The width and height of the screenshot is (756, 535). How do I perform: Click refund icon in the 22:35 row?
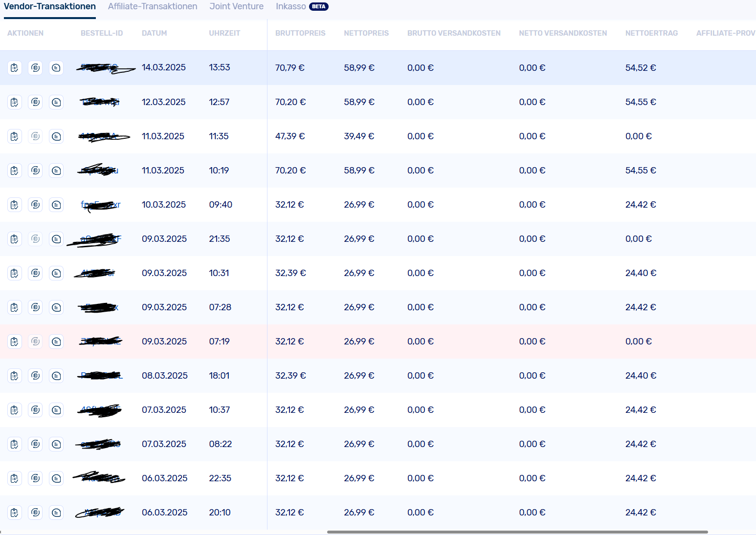pyautogui.click(x=35, y=478)
